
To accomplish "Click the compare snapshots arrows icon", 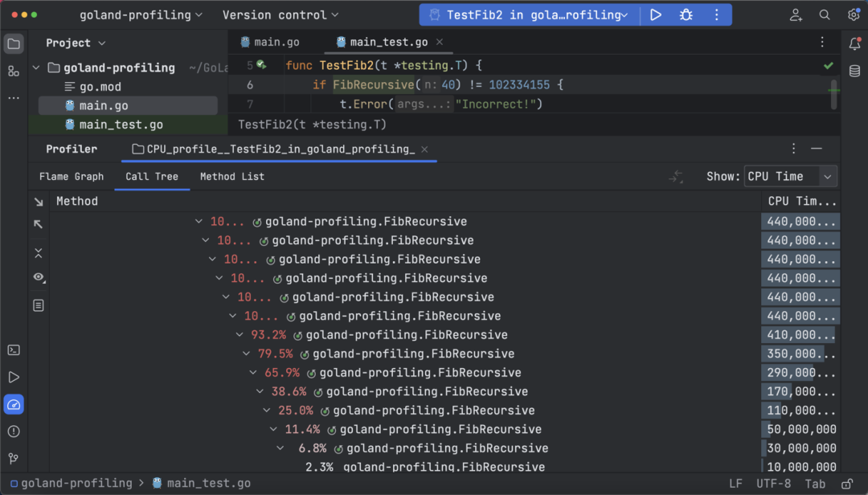I will (x=676, y=177).
